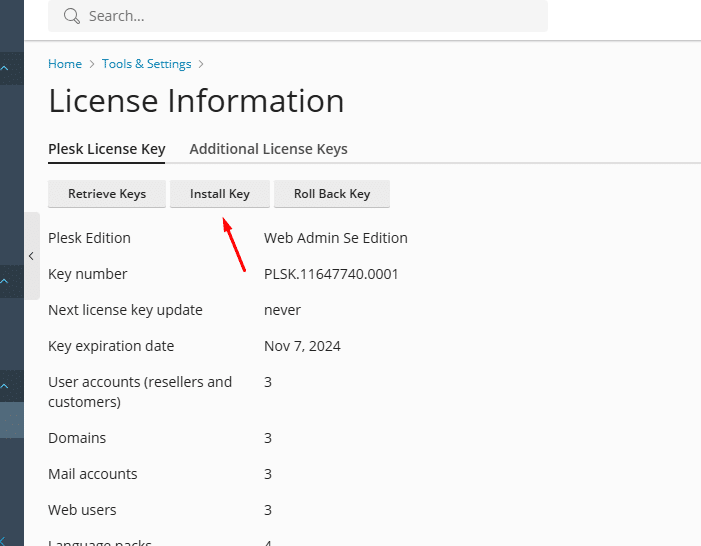701x546 pixels.
Task: Click the Install Key button
Action: point(219,194)
